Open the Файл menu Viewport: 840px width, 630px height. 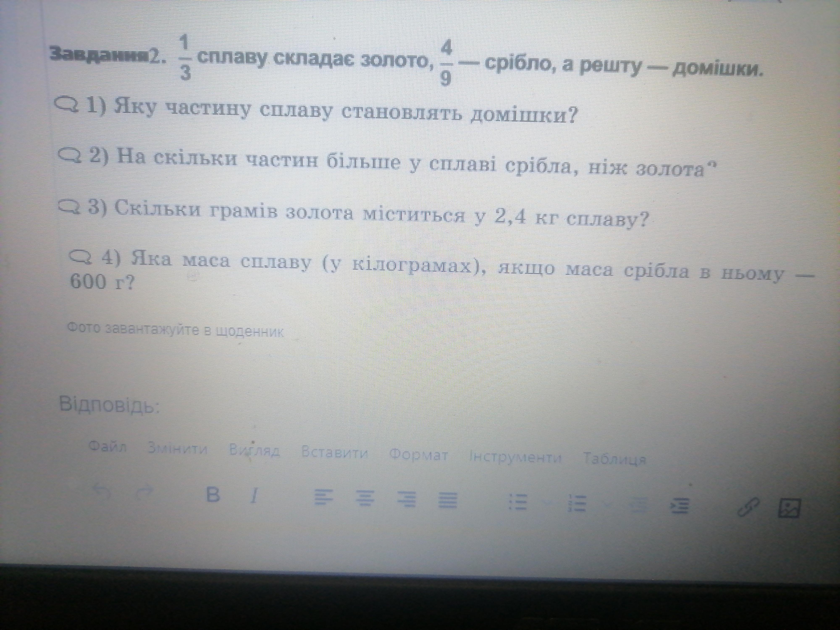(108, 447)
